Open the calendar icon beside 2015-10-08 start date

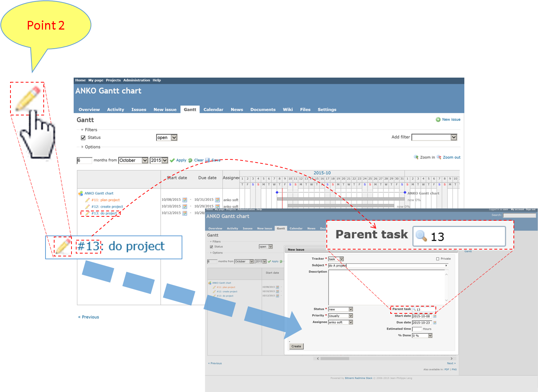[x=435, y=316]
